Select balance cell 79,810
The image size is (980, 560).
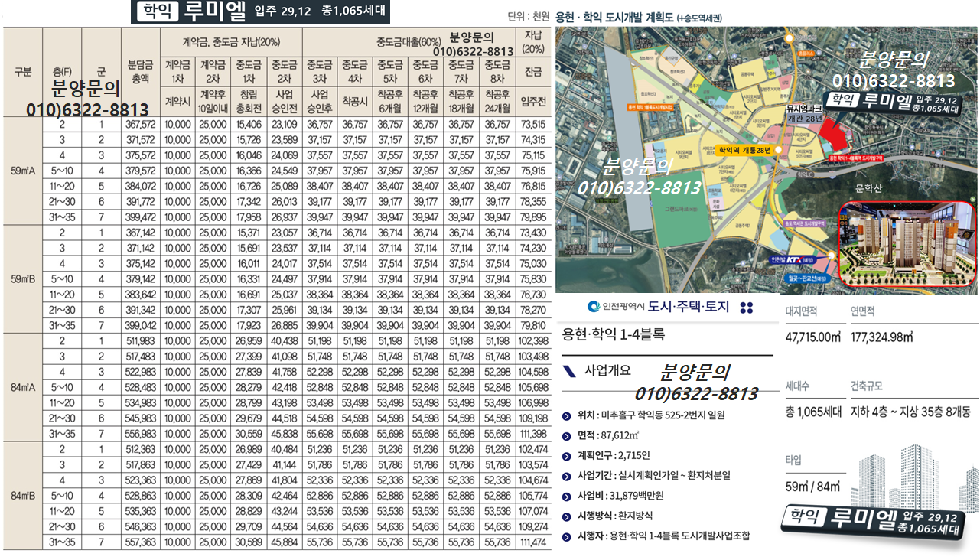532,325
